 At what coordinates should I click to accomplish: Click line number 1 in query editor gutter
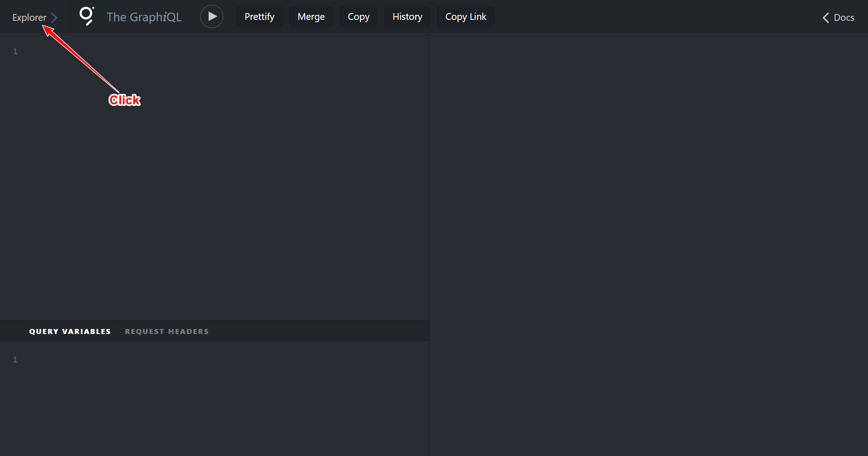(15, 52)
